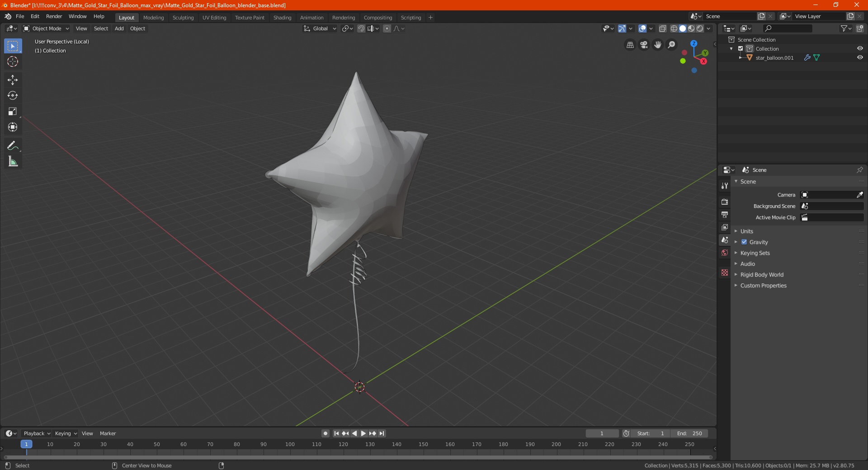This screenshot has height=470, width=868.
Task: Hide star_balloon.001 with its eye icon
Action: coord(860,57)
